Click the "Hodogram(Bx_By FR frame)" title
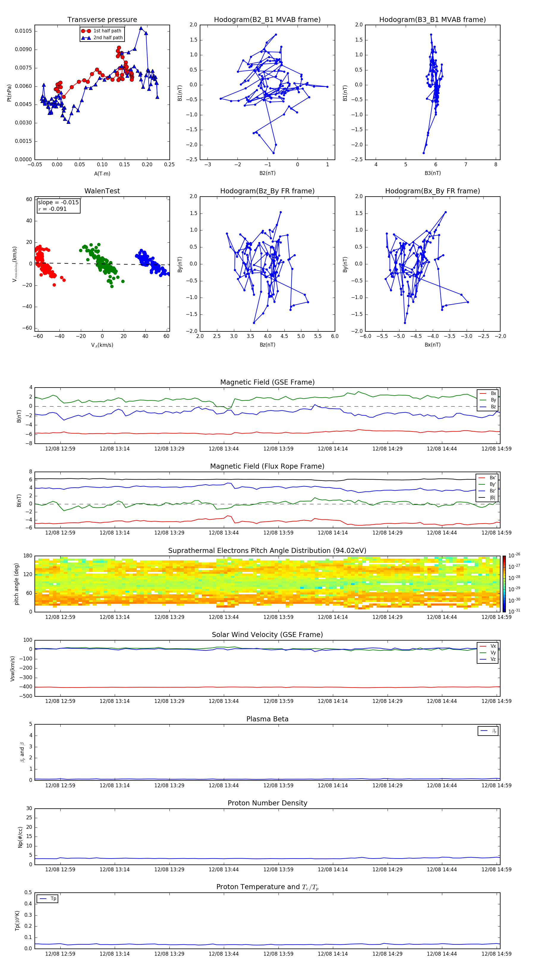This screenshot has width=535, height=980. click(x=432, y=191)
